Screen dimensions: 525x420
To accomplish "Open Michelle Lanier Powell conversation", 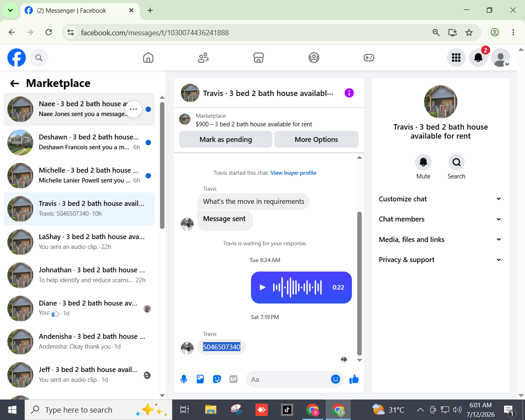I will 79,176.
